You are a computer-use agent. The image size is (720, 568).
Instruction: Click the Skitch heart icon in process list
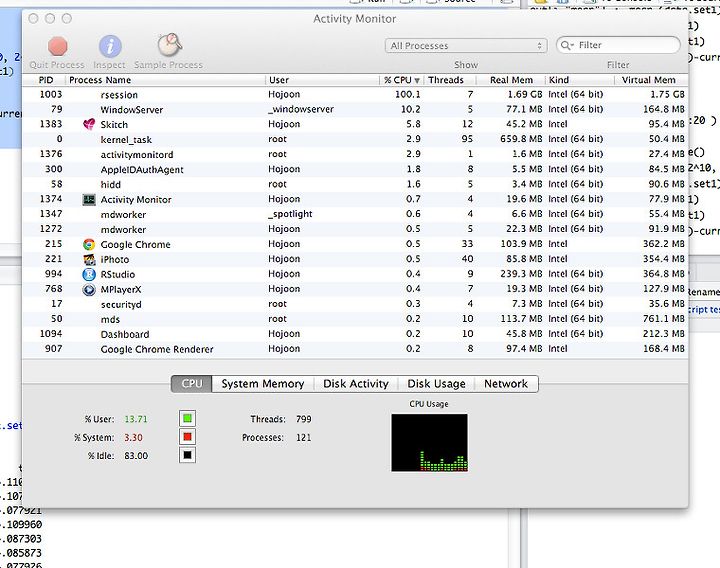pyautogui.click(x=89, y=124)
